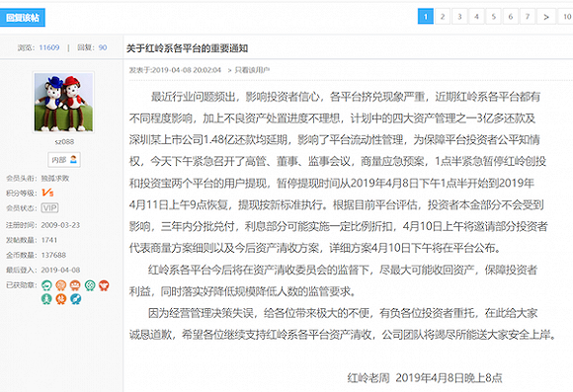Open the user avatar with two monkeys
Viewport: 573px width, 392px height.
tap(63, 102)
